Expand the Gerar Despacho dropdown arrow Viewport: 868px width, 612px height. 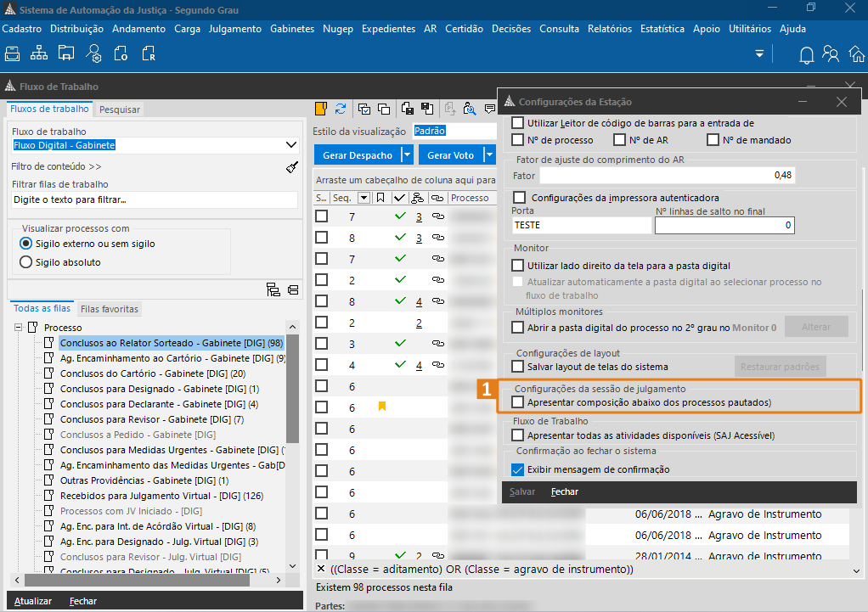(407, 155)
